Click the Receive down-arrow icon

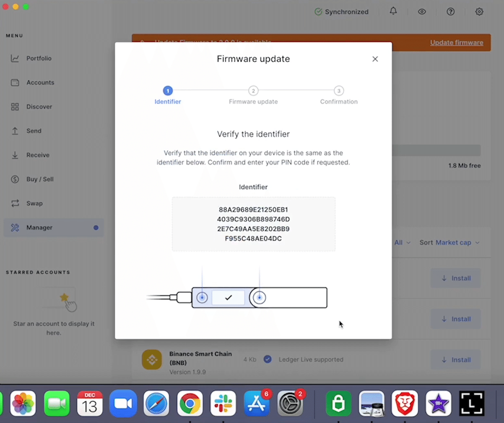(15, 155)
